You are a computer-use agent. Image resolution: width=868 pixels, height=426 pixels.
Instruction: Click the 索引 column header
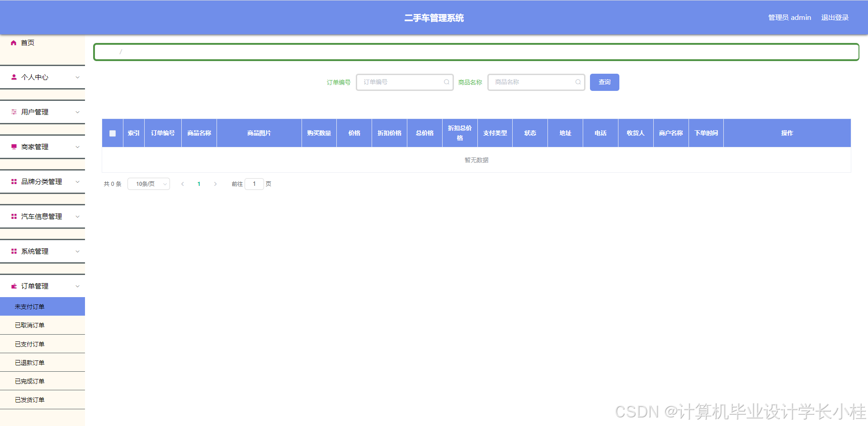(x=134, y=133)
